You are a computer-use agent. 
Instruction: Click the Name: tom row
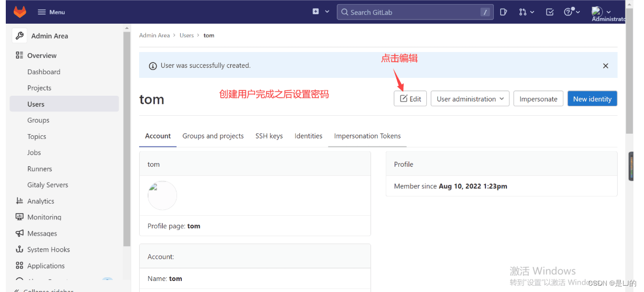pyautogui.click(x=255, y=279)
